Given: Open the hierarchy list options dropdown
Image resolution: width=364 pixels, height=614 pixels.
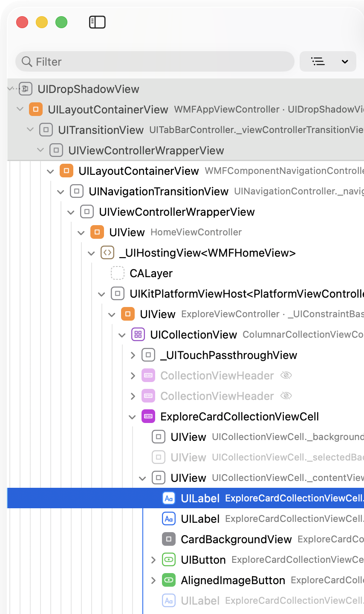Looking at the screenshot, I should (328, 61).
